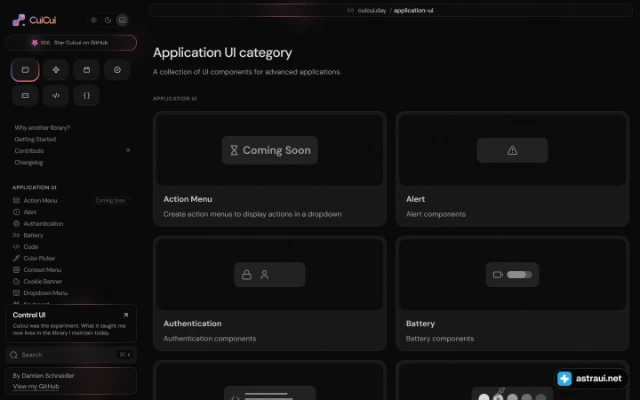Click white color swatch in Color Picker preview
The width and height of the screenshot is (640, 400).
[484, 397]
